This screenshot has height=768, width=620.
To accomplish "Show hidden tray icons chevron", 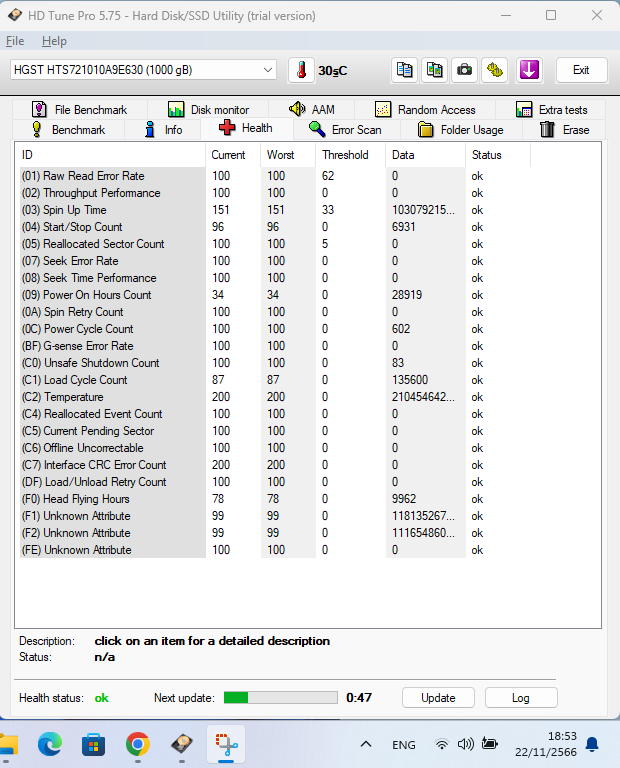I will click(x=366, y=744).
